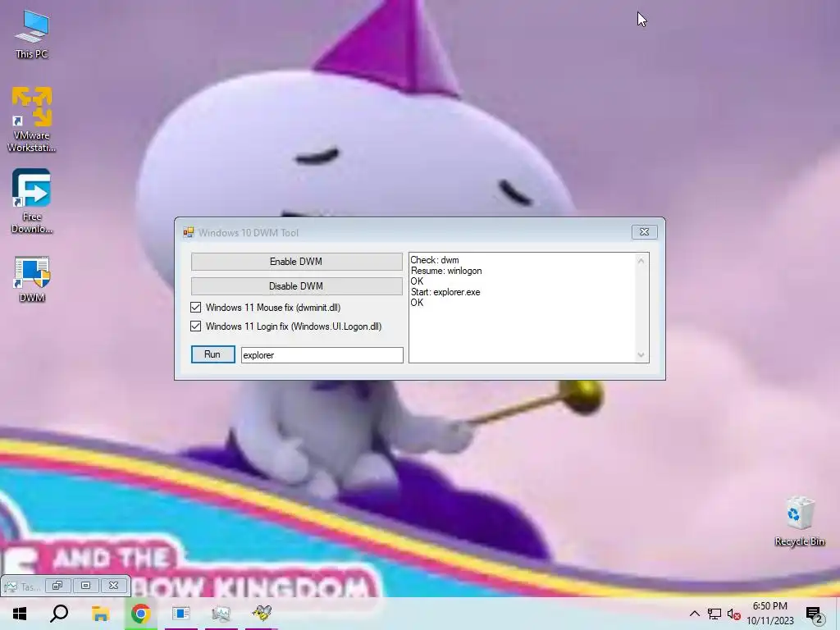
Task: Maximize the minimized Task Manager window
Action: tap(85, 586)
